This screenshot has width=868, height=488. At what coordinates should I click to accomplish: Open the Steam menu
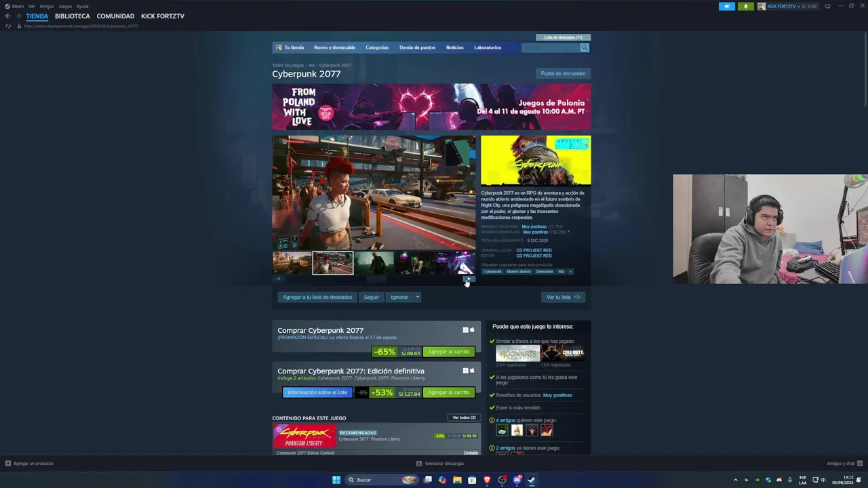[18, 6]
